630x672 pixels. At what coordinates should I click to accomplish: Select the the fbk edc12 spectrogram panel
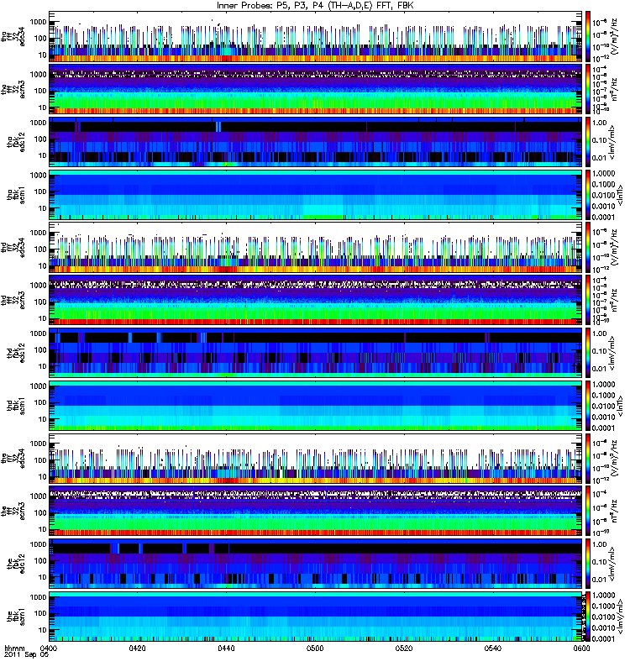(x=316, y=564)
